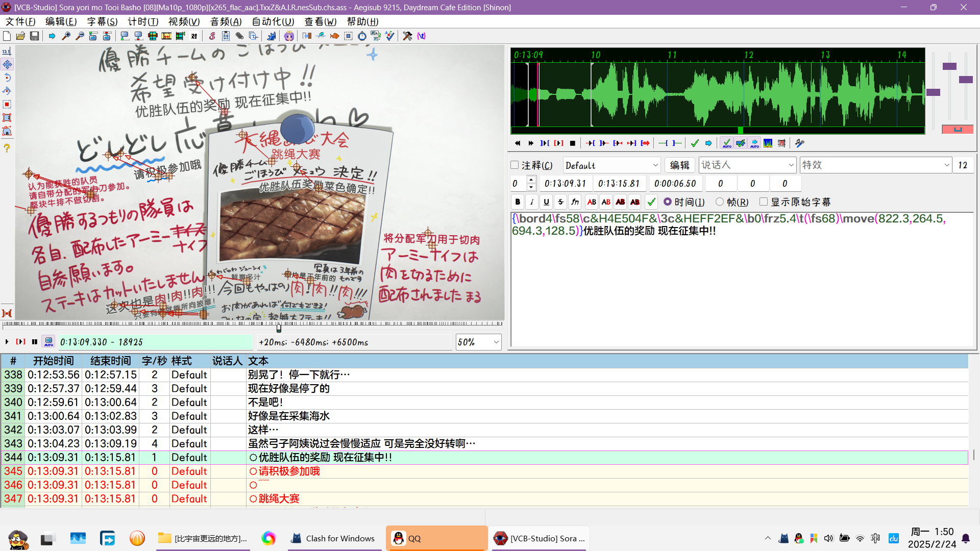Commit audio timing with green checkmark
Viewport: 980px width, 551px height.
coord(695,143)
